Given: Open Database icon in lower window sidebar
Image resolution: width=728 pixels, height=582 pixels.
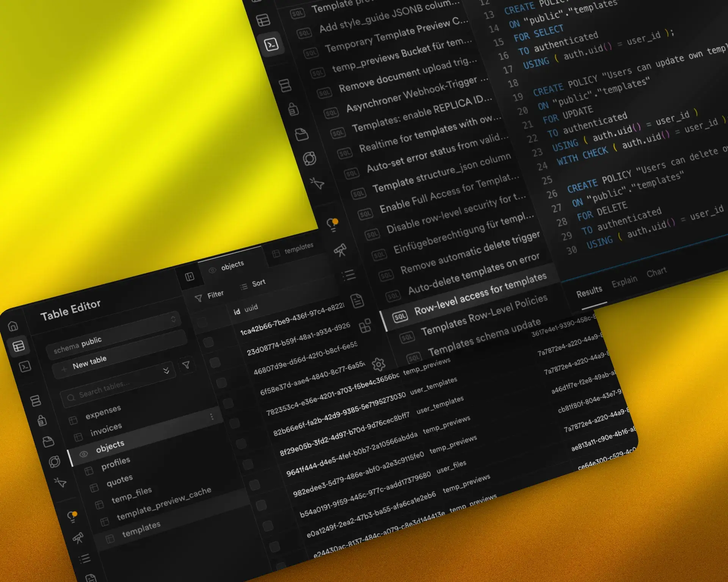Looking at the screenshot, I should 36,401.
